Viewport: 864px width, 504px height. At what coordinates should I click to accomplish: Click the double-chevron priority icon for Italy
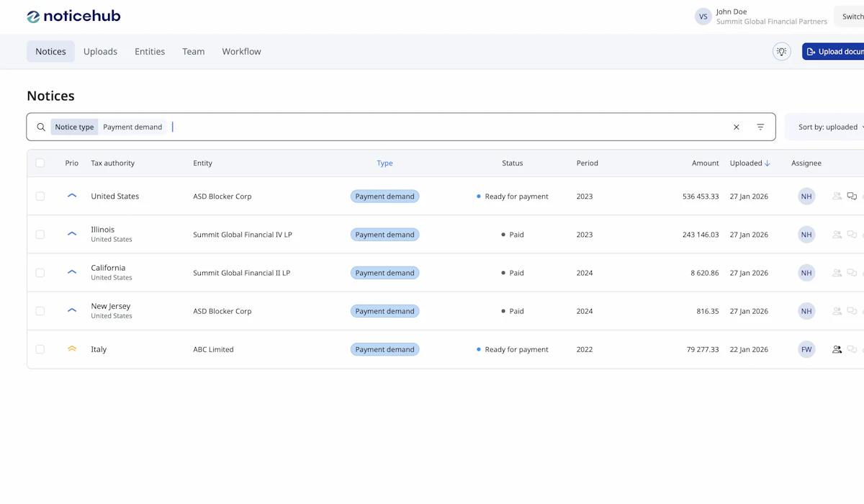pos(72,349)
